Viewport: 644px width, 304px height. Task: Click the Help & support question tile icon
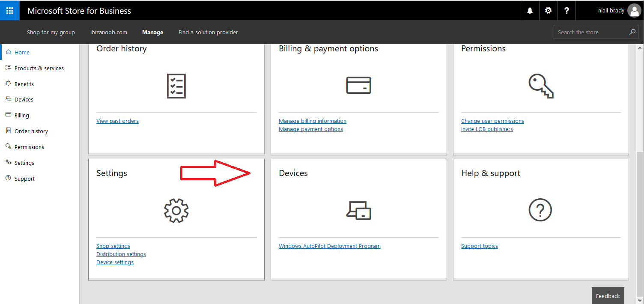(540, 210)
